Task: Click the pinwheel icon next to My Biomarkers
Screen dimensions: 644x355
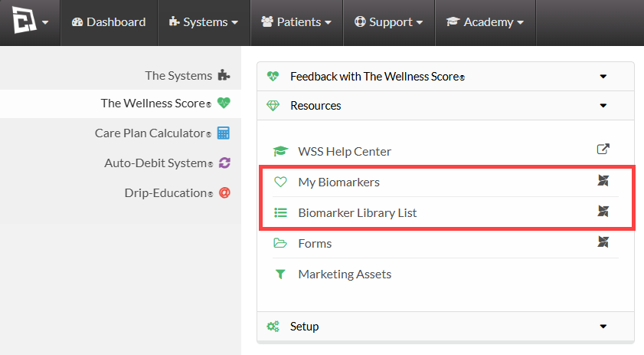Action: click(x=603, y=181)
